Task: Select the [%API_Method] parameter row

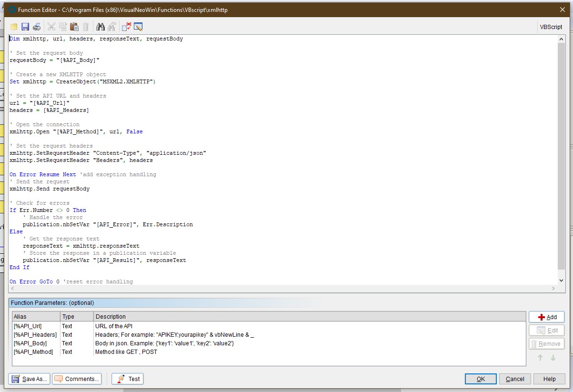Action: [269, 352]
